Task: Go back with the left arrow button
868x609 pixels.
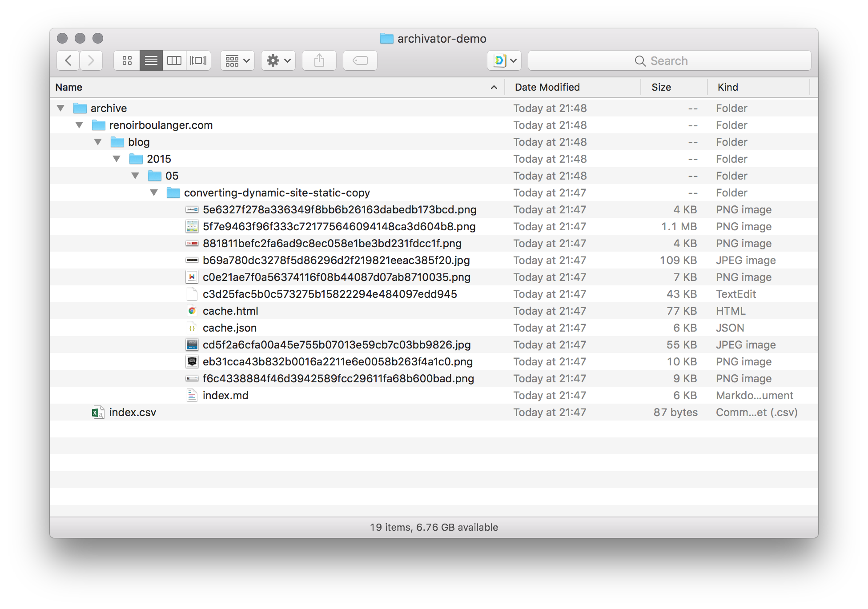Action: tap(68, 60)
